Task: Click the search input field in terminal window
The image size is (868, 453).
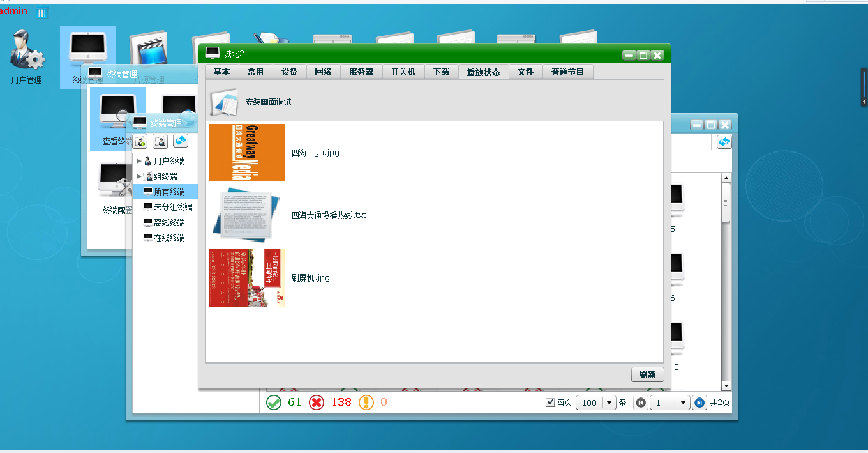Action: [x=690, y=142]
